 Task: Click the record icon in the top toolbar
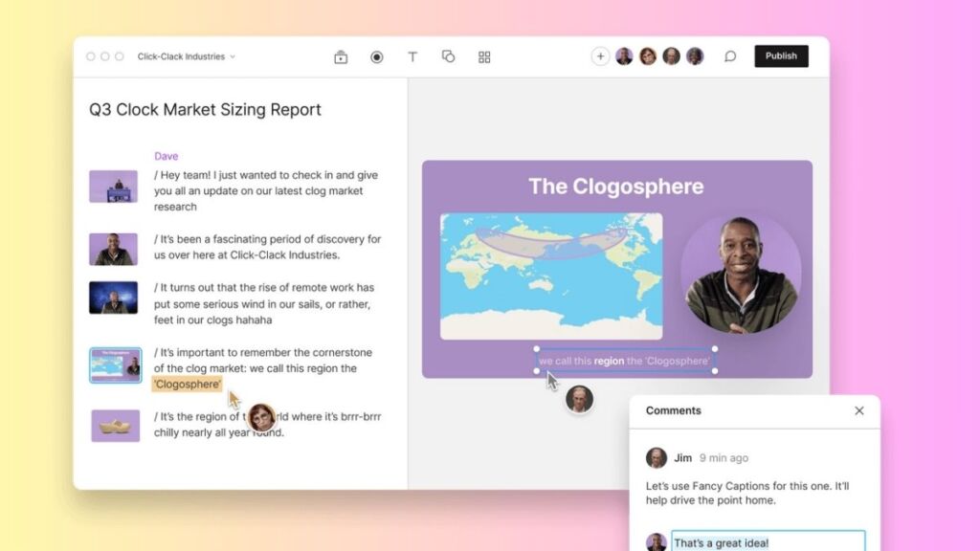point(377,56)
